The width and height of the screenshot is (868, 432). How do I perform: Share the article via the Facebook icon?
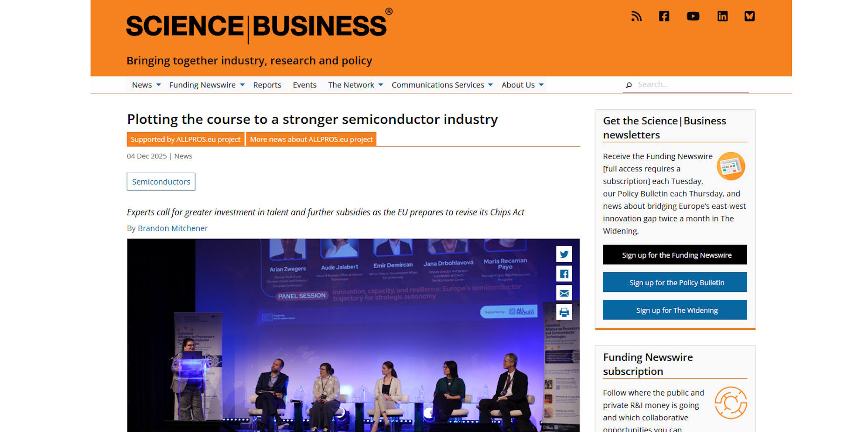[564, 274]
